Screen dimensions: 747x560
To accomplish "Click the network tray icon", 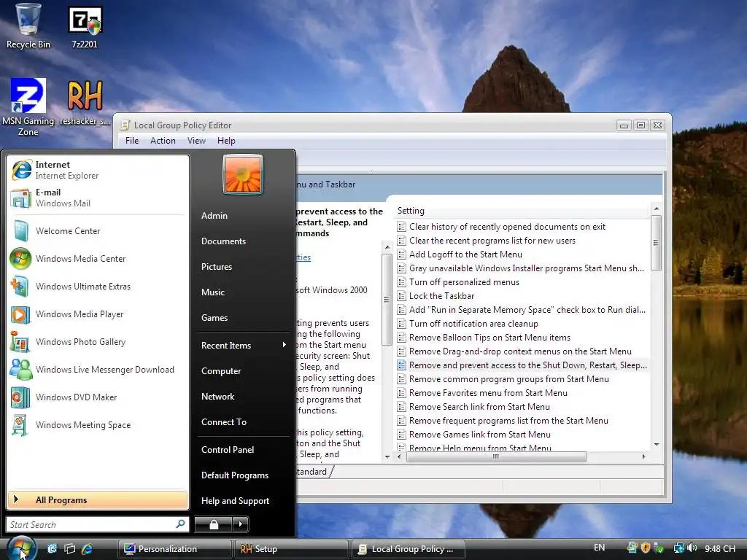I will tap(678, 548).
